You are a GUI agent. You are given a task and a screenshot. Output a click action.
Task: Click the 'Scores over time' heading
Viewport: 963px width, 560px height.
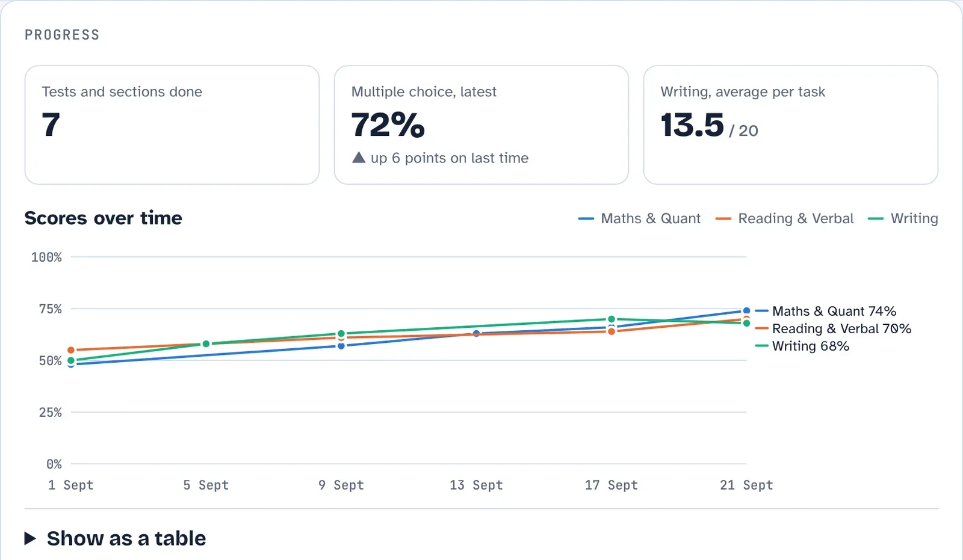pos(103,218)
